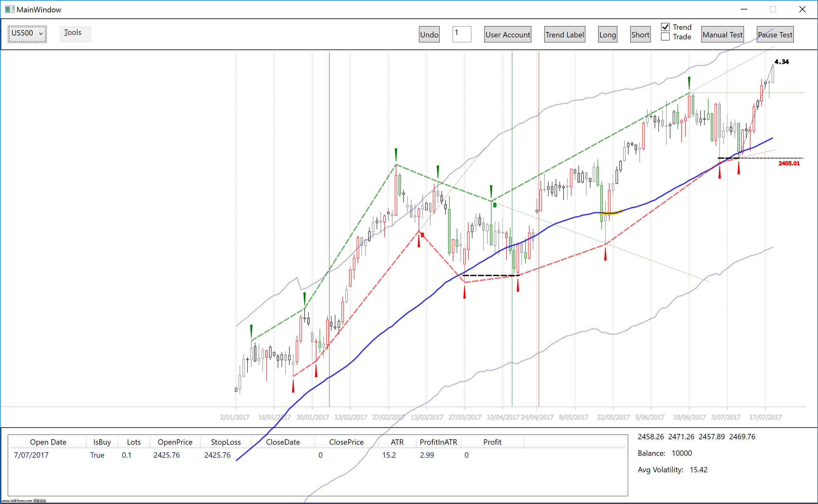Image resolution: width=818 pixels, height=504 pixels.
Task: Click the ProfitInATR value 2.99
Action: click(427, 455)
